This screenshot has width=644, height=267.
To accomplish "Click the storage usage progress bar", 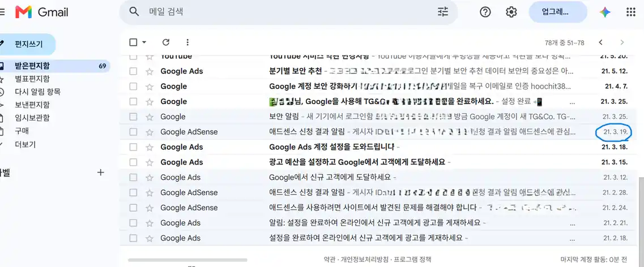I will [187, 260].
